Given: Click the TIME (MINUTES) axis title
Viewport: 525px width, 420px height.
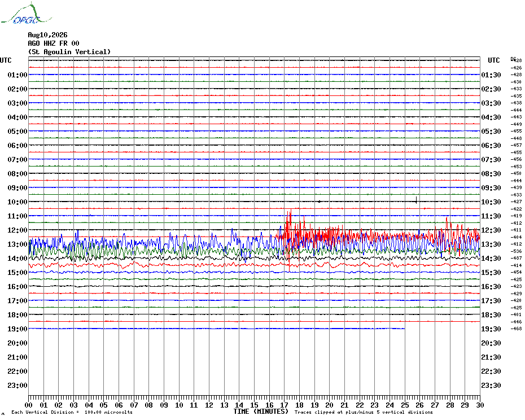Looking at the screenshot, I should (261, 412).
